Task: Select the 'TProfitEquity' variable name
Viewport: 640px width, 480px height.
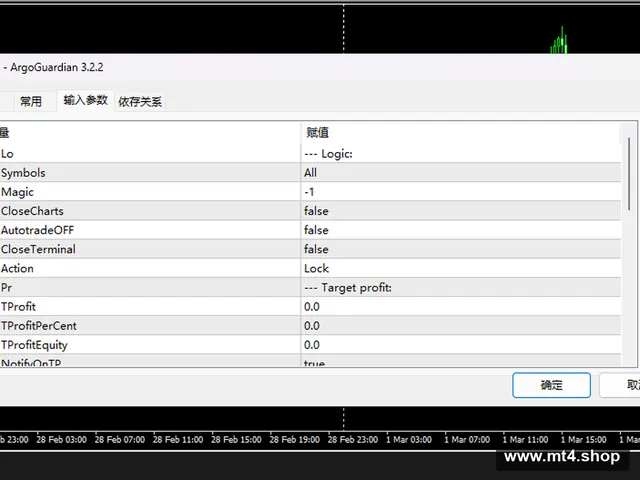Action: [34, 345]
